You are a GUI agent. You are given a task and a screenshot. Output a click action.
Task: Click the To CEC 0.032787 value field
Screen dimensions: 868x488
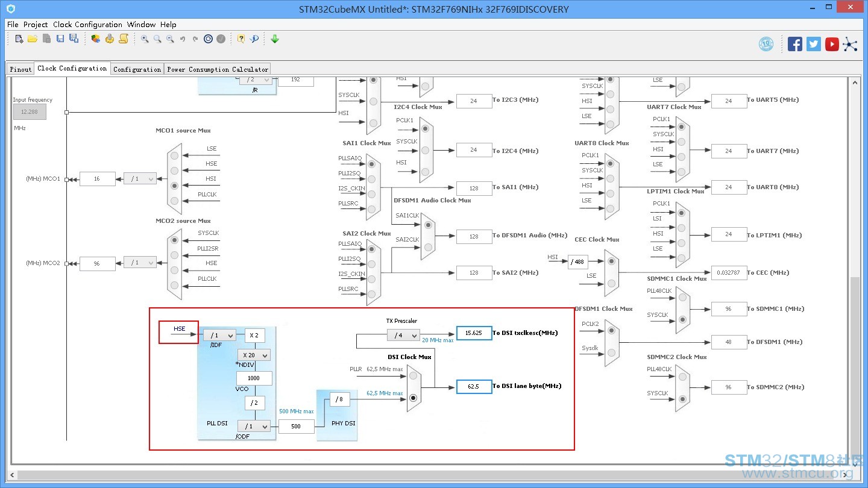[x=729, y=273]
